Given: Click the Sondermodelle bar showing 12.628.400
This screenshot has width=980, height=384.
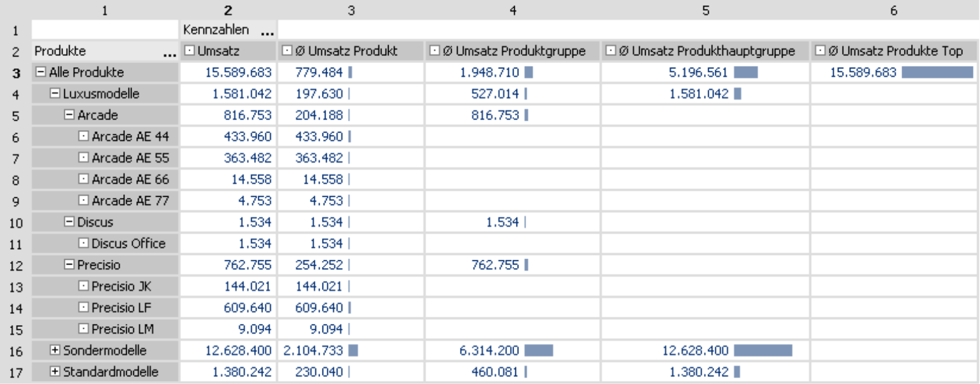Looking at the screenshot, I should 763,350.
